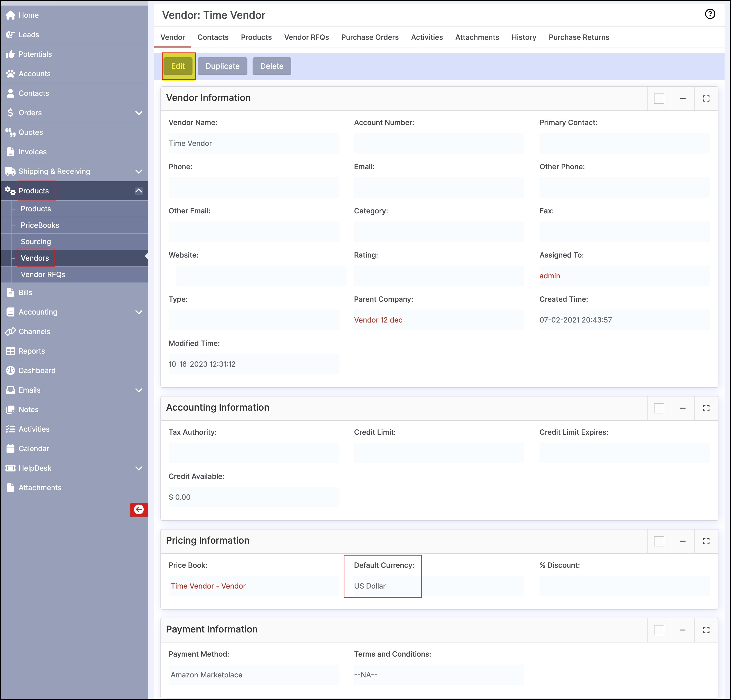Open the Vendor 12 dec parent company link
The width and height of the screenshot is (731, 700).
pyautogui.click(x=378, y=320)
